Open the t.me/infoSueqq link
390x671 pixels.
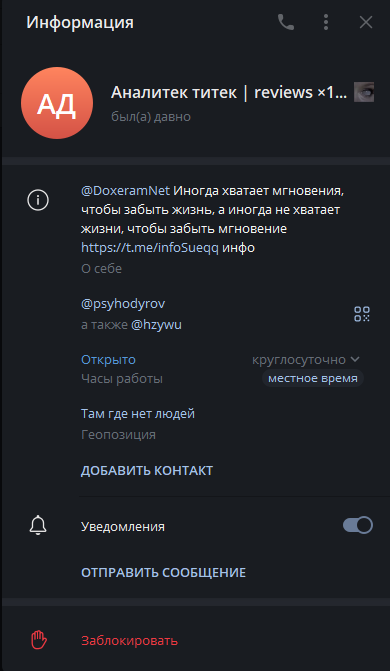point(150,247)
